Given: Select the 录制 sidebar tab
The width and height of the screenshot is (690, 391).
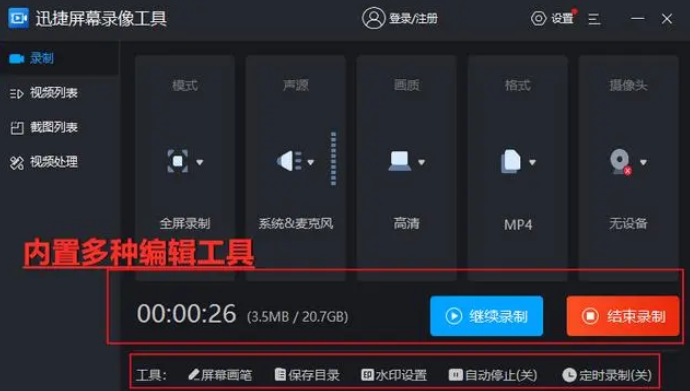Looking at the screenshot, I should coord(59,58).
